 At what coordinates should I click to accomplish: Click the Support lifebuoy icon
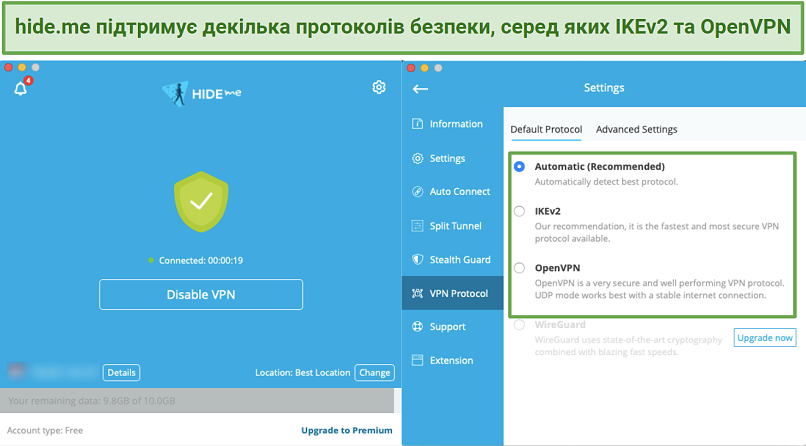tap(417, 326)
